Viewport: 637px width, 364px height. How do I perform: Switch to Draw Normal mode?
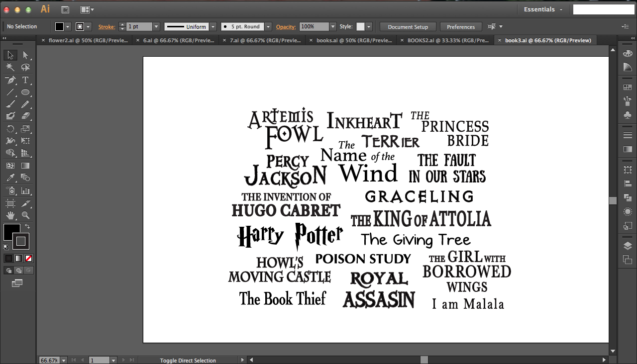point(8,271)
